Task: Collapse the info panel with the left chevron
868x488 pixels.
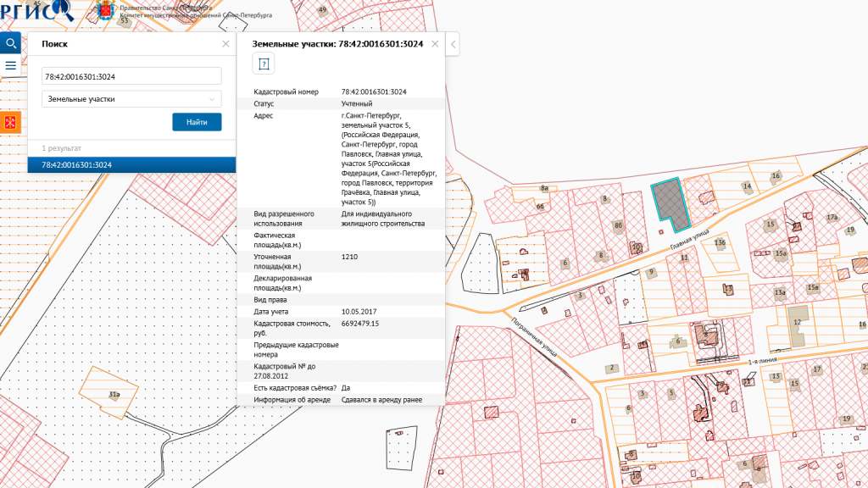Action: pyautogui.click(x=453, y=43)
